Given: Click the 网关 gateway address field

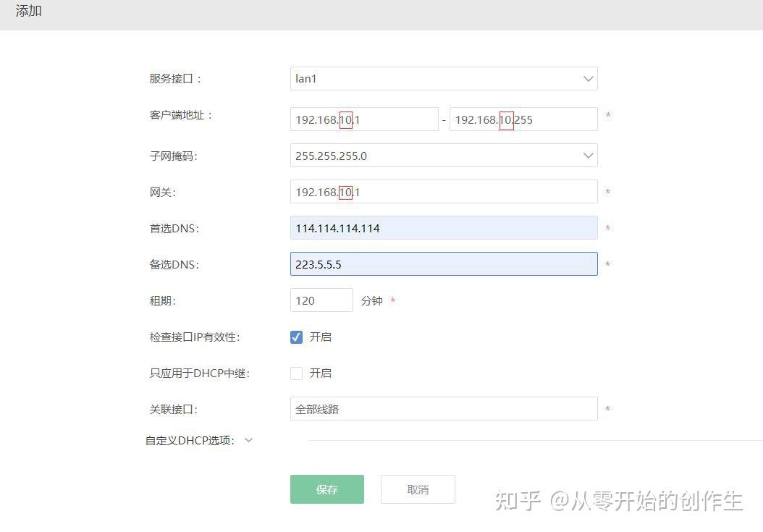Looking at the screenshot, I should tap(443, 191).
